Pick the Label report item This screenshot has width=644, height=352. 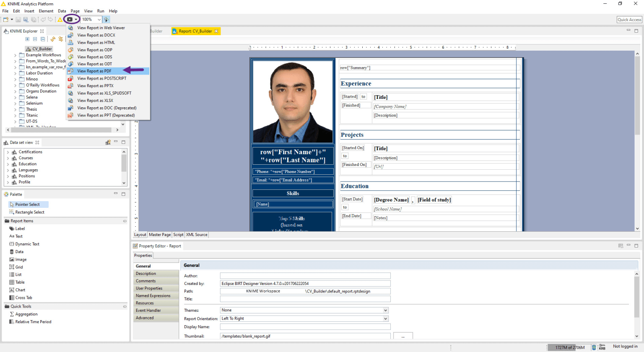click(x=17, y=229)
